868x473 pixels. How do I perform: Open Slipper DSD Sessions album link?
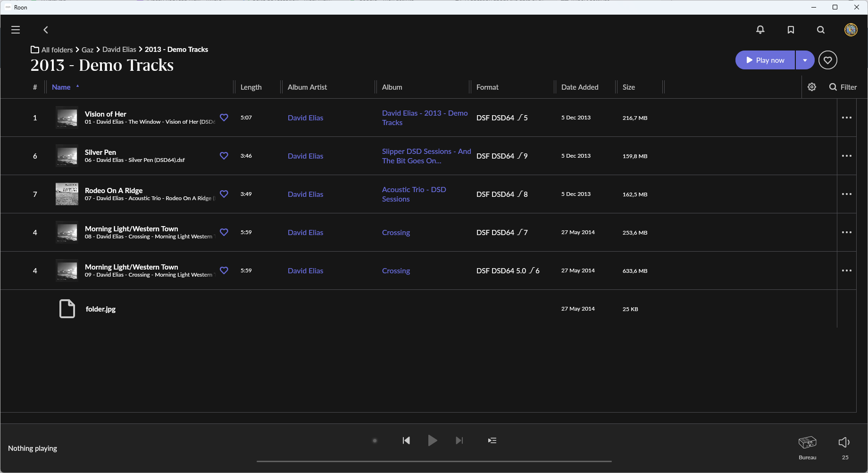tap(426, 156)
